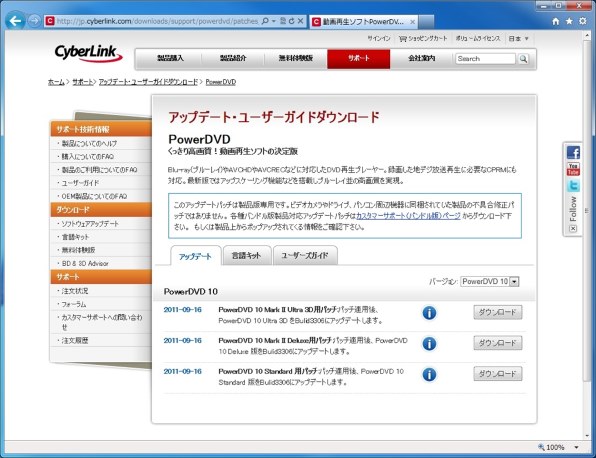Open the Tools gear icon
The width and height of the screenshot is (596, 458).
[582, 21]
